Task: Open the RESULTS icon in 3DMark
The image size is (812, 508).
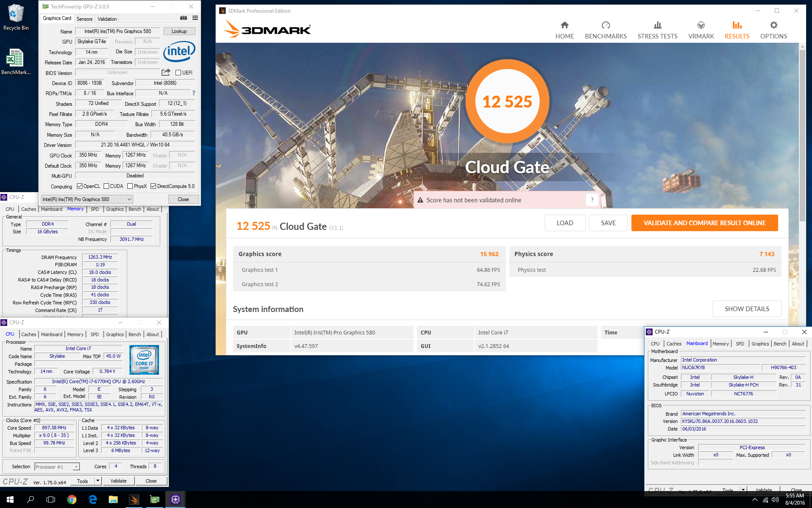Action: pyautogui.click(x=737, y=25)
